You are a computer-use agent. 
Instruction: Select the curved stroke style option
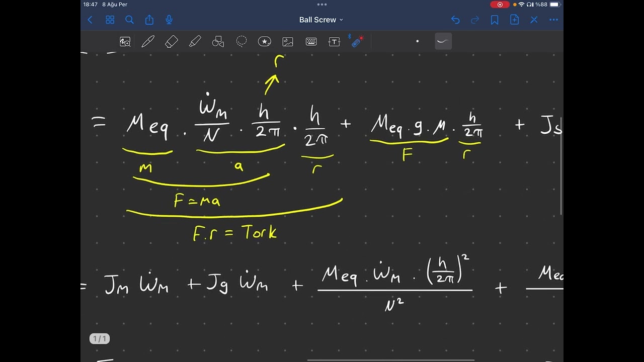point(443,41)
